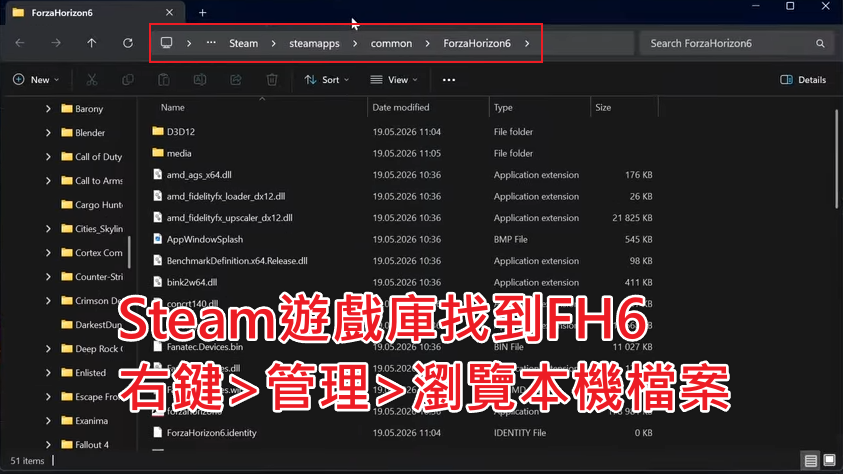This screenshot has width=843, height=474.
Task: Click the Rename icon in toolbar
Action: point(200,80)
